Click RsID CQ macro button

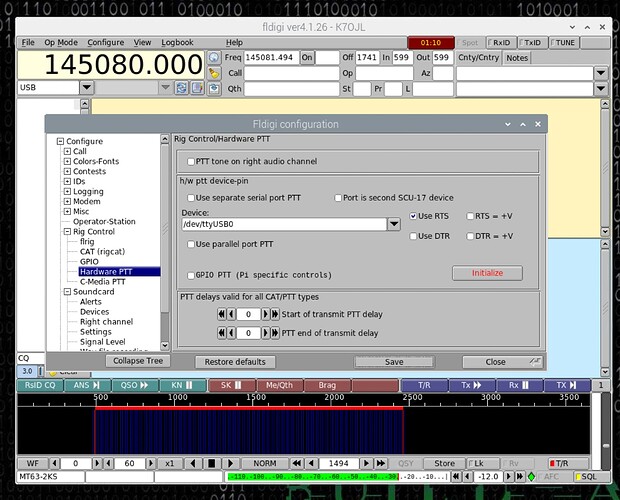40,385
